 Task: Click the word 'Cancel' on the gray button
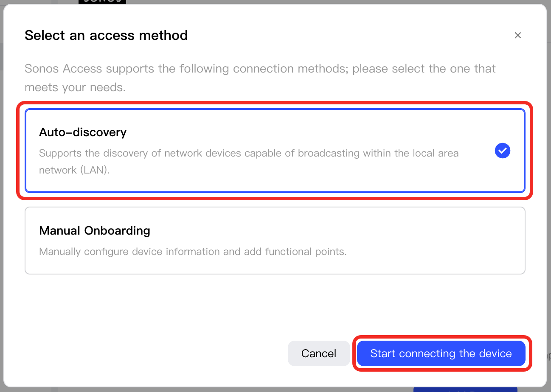click(x=319, y=353)
